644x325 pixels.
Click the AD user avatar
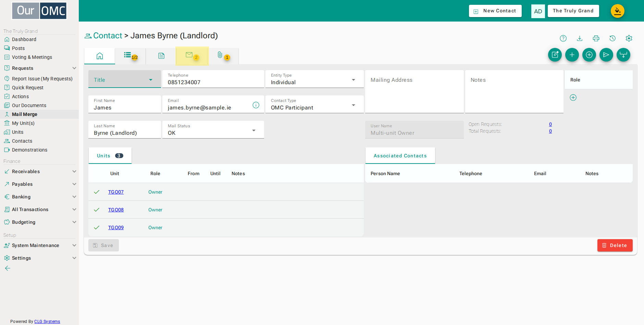click(x=538, y=11)
